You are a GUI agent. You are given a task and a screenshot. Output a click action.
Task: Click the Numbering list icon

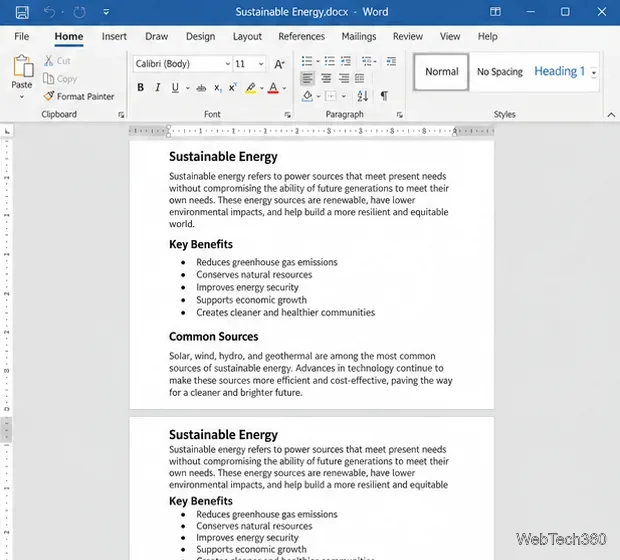(329, 61)
